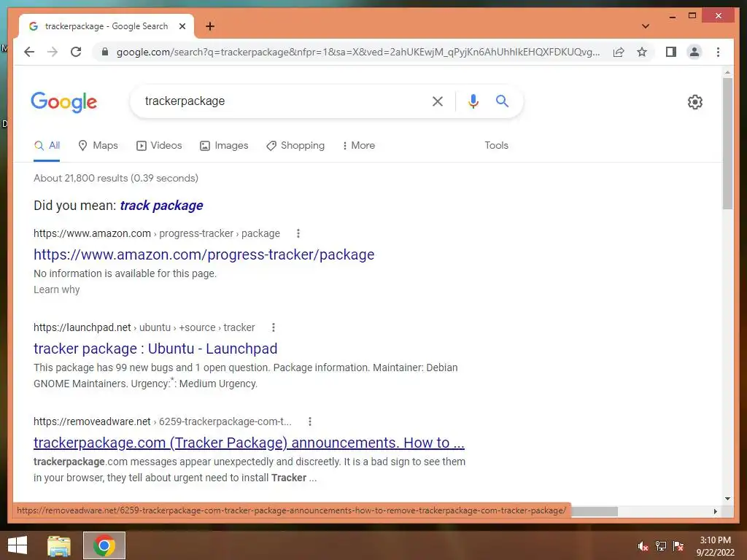Click the muted volume tray icon
This screenshot has width=747, height=560.
643,546
